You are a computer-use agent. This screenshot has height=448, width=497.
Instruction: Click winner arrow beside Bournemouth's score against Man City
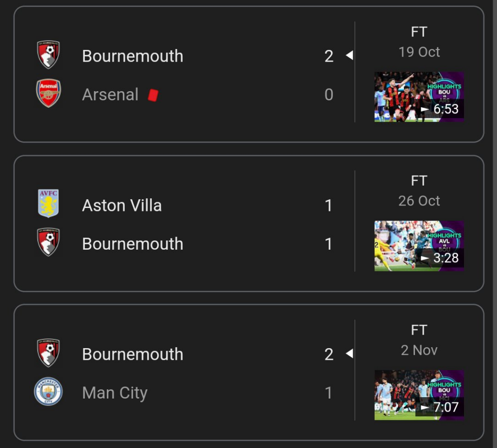[349, 354]
